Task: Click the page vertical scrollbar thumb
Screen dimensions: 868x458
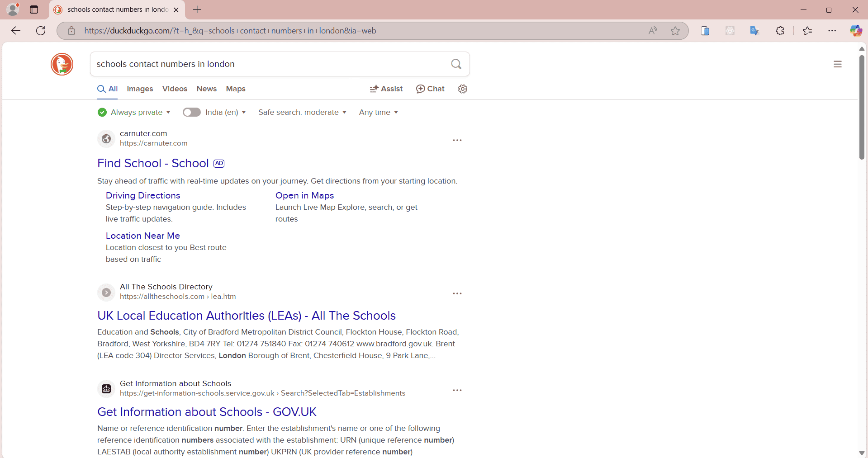Action: [x=862, y=106]
